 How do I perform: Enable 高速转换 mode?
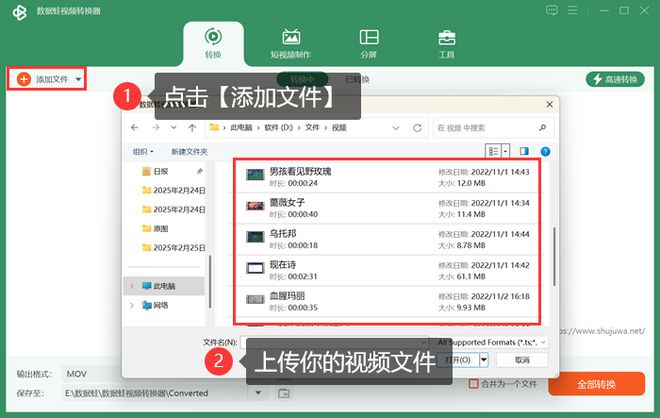click(615, 79)
